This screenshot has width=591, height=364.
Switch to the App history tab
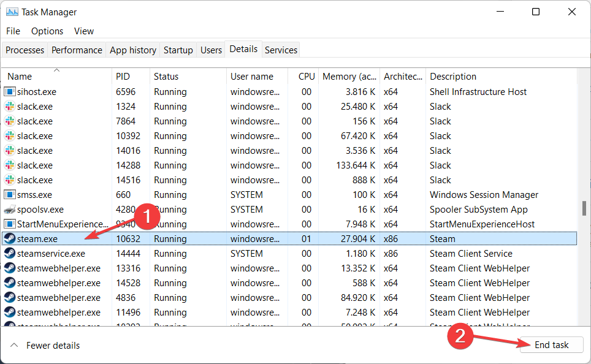[x=133, y=50]
